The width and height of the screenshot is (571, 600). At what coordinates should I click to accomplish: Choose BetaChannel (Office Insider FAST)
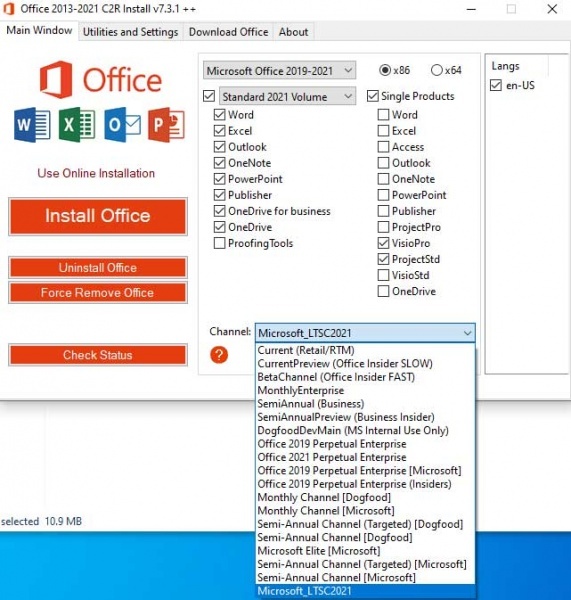coord(365,377)
